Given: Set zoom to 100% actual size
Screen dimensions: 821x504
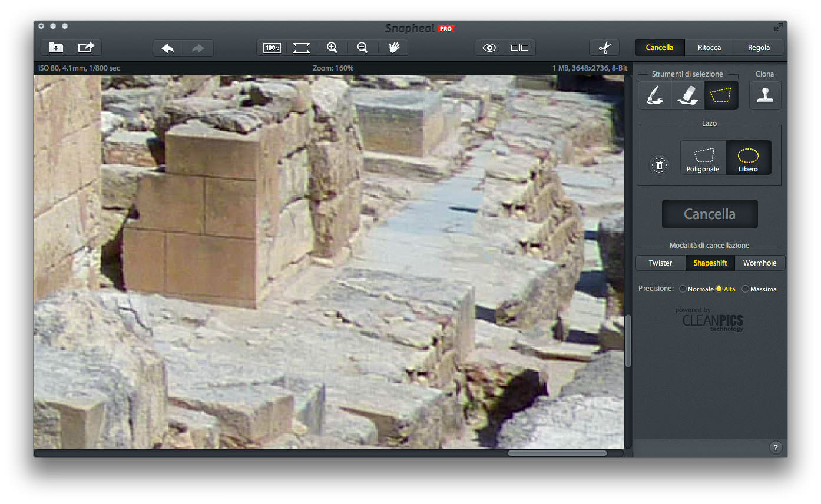Looking at the screenshot, I should (272, 48).
